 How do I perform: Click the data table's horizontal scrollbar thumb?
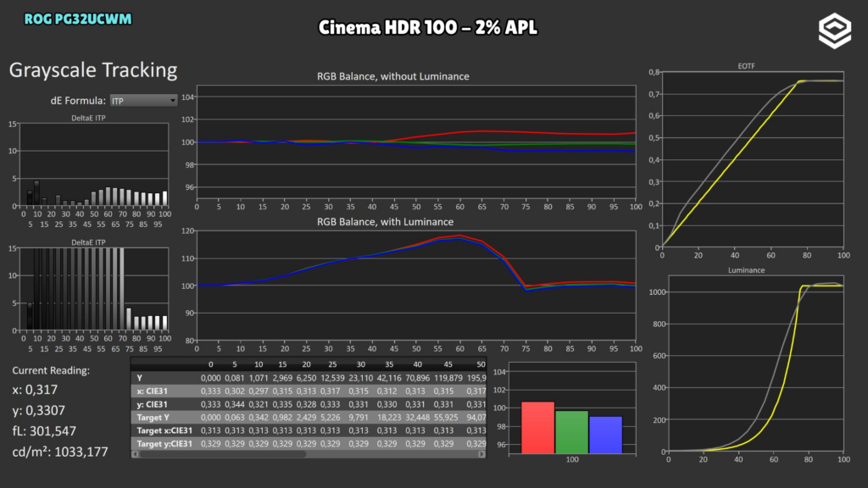(x=223, y=454)
